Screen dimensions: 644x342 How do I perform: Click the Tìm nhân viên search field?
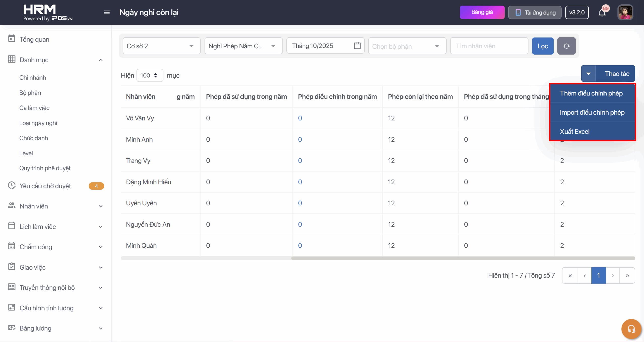tap(489, 46)
